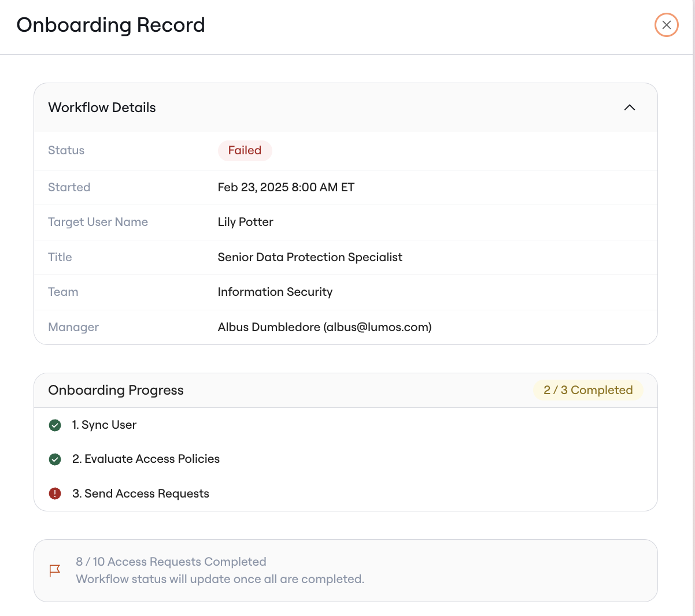
Task: Select the 1. Sync User step
Action: (x=104, y=425)
